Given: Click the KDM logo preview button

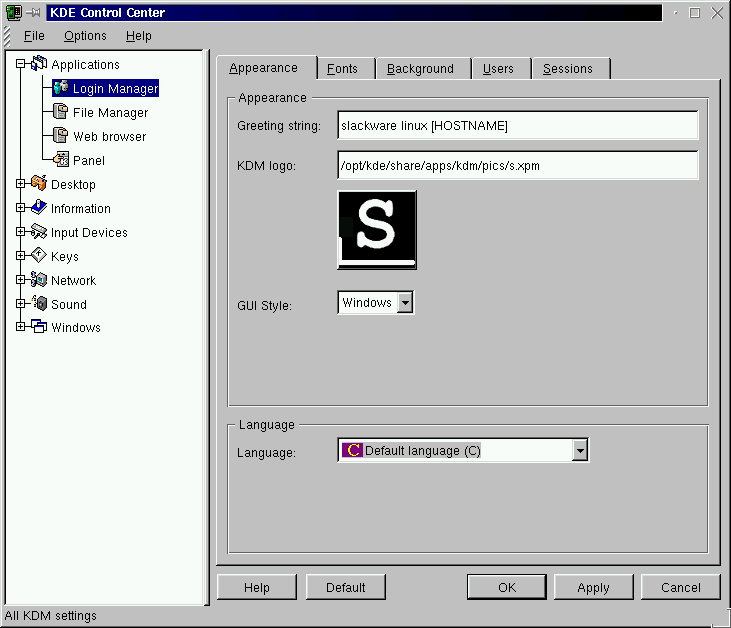Looking at the screenshot, I should tap(377, 230).
